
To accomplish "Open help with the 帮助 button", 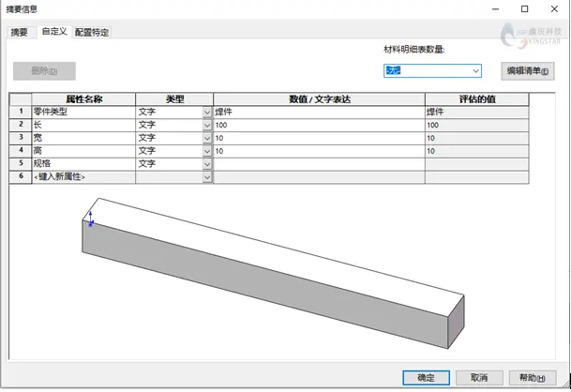I will click(533, 377).
